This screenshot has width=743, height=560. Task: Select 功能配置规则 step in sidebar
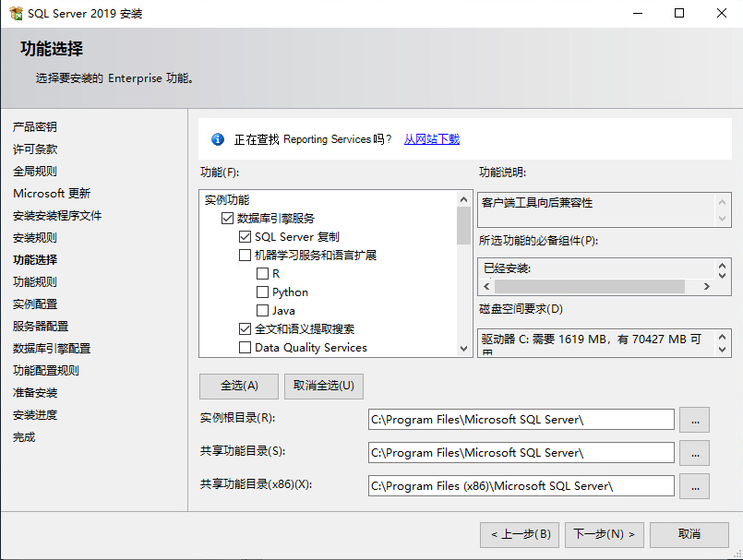[46, 371]
